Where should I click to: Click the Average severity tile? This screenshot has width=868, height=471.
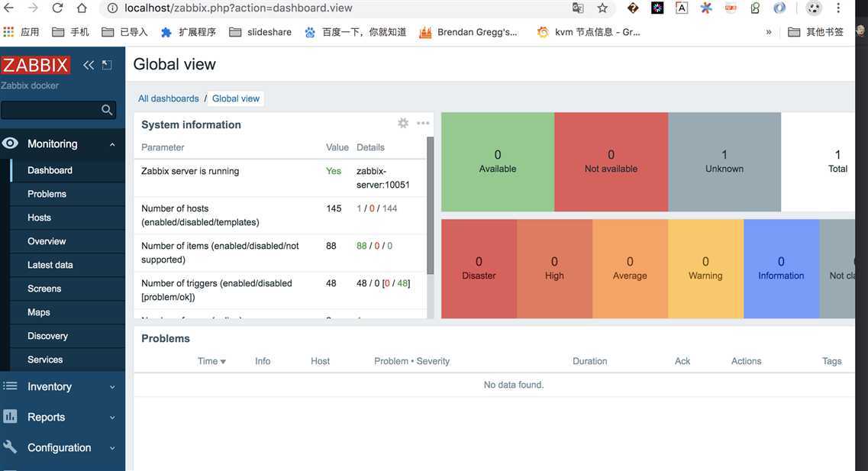(x=630, y=269)
